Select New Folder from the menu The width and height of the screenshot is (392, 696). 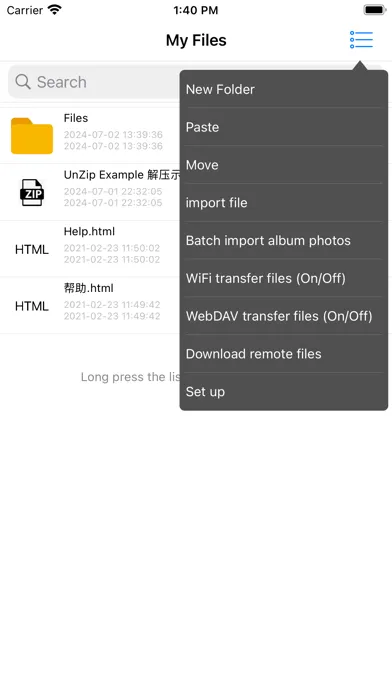[284, 89]
